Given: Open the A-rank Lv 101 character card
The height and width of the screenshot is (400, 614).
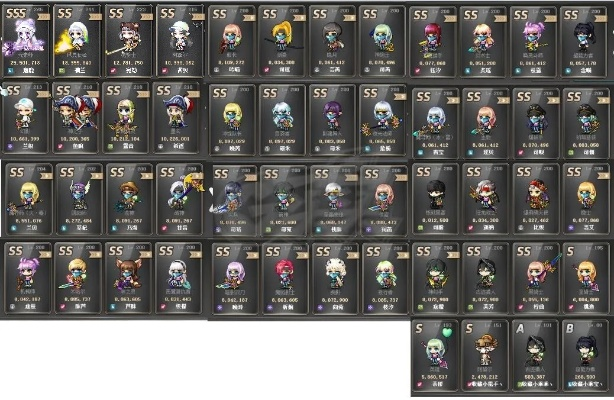Looking at the screenshot, I should coord(535,355).
